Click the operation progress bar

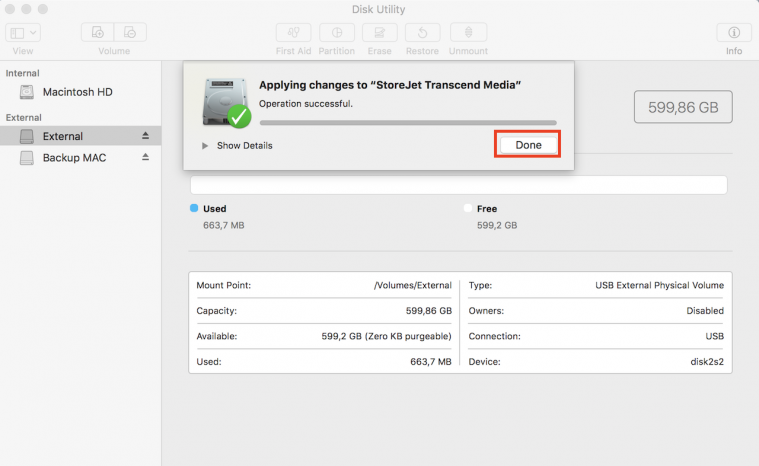point(408,122)
